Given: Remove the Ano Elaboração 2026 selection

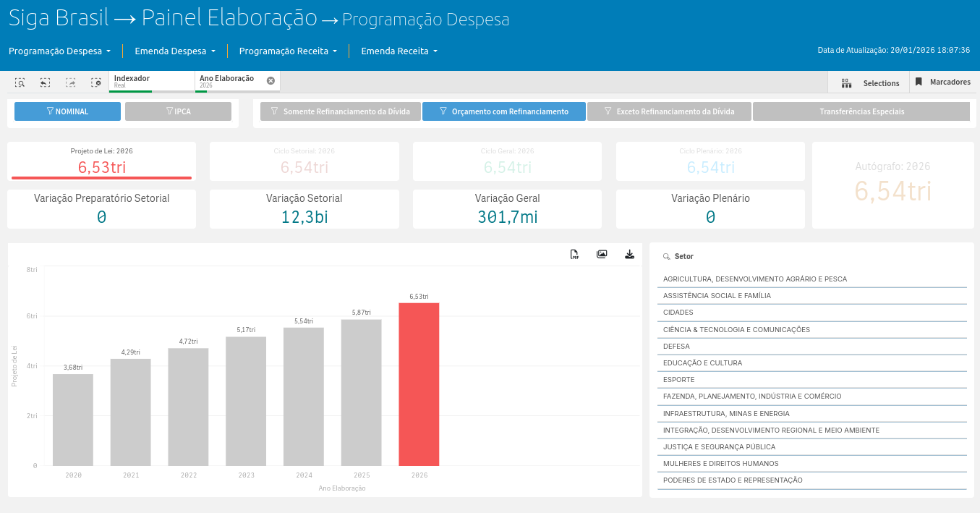Looking at the screenshot, I should (270, 80).
